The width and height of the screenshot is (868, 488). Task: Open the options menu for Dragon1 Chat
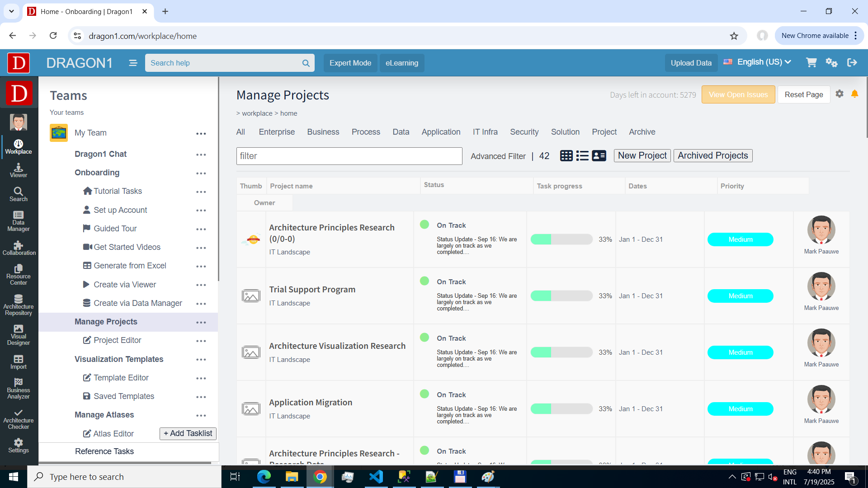(201, 155)
